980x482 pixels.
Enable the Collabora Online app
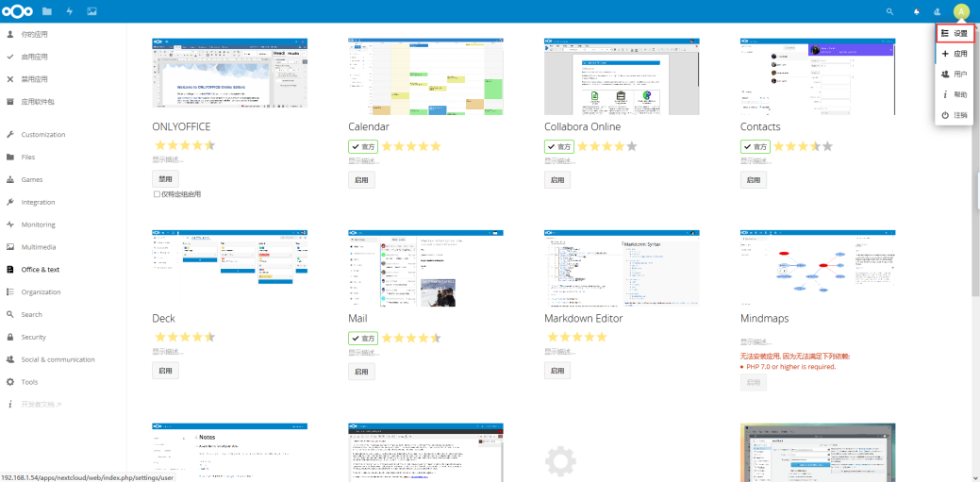click(557, 180)
